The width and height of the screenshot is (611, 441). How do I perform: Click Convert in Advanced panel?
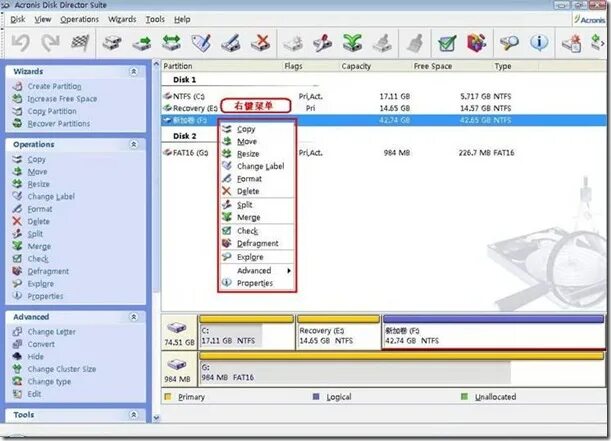(x=41, y=344)
